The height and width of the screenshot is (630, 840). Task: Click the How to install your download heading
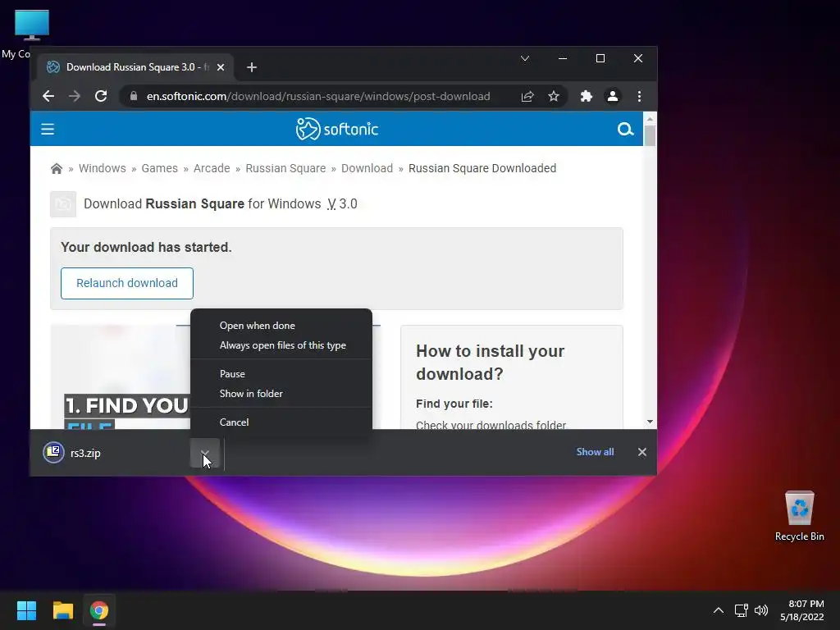point(491,363)
